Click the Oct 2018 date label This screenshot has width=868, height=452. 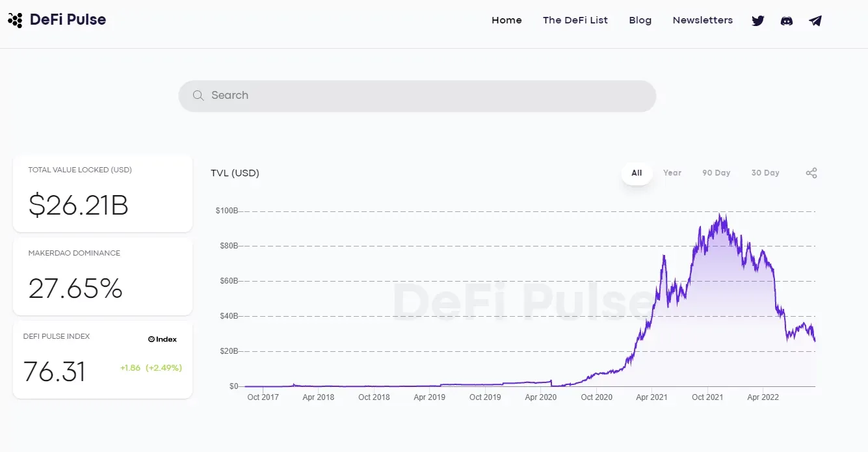[x=375, y=397]
